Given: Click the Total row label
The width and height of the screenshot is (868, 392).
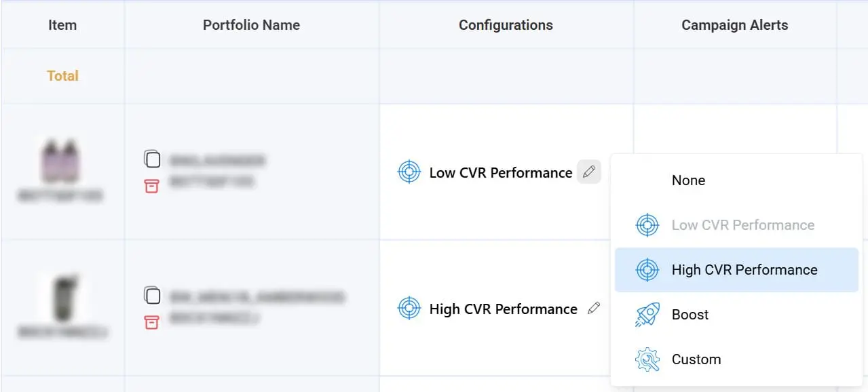Looking at the screenshot, I should [62, 75].
